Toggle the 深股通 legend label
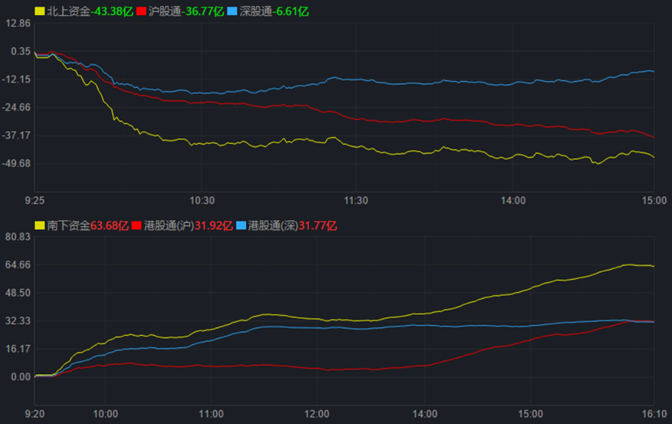The image size is (672, 424). (x=255, y=11)
